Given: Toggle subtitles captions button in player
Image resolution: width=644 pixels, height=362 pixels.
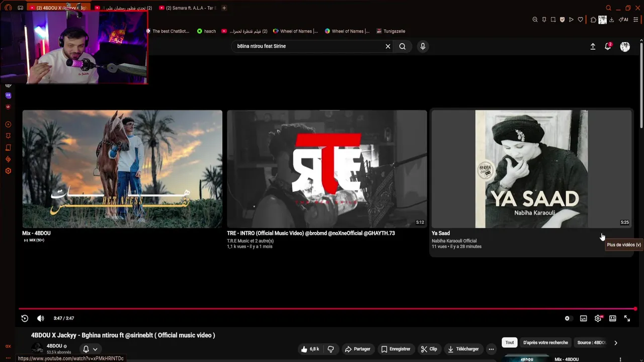Looking at the screenshot, I should point(583,318).
